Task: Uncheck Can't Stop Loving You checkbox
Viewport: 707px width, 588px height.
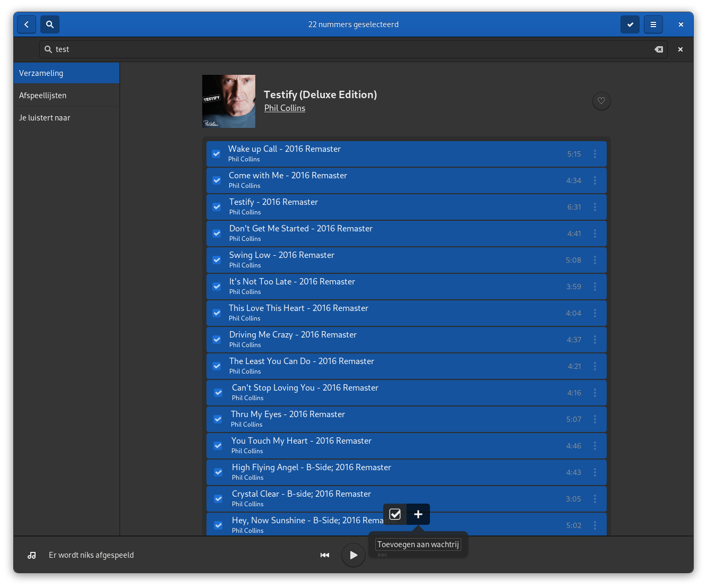Action: pos(218,393)
